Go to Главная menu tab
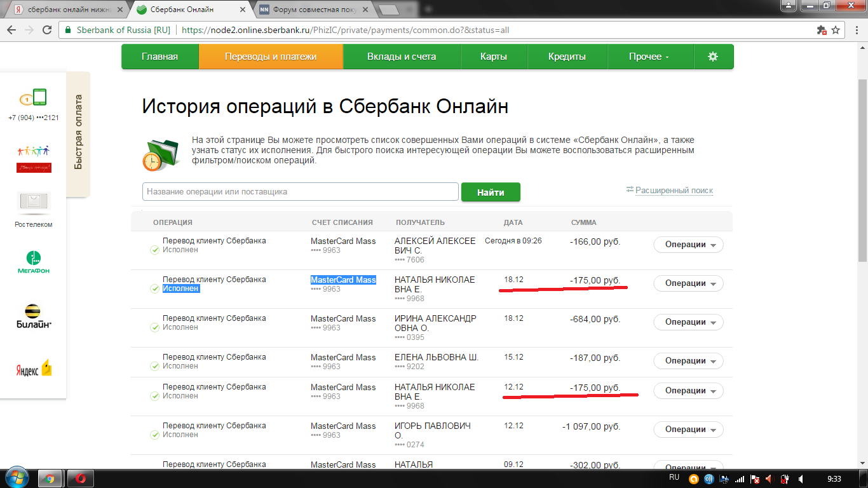 click(159, 57)
